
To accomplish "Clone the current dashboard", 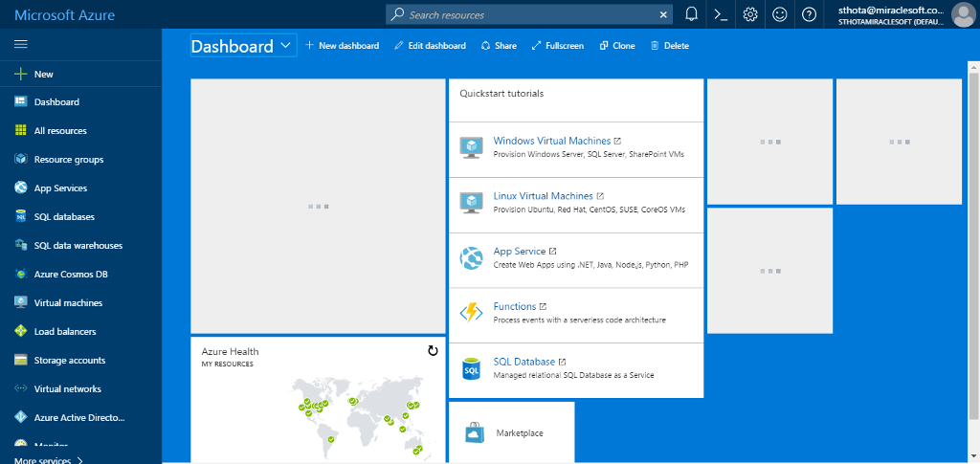I will (617, 46).
